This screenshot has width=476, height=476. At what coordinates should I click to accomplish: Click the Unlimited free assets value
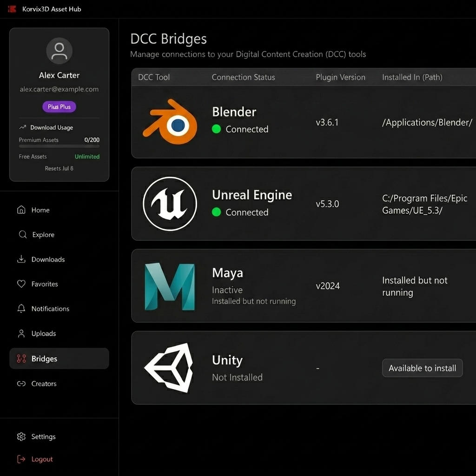point(87,156)
